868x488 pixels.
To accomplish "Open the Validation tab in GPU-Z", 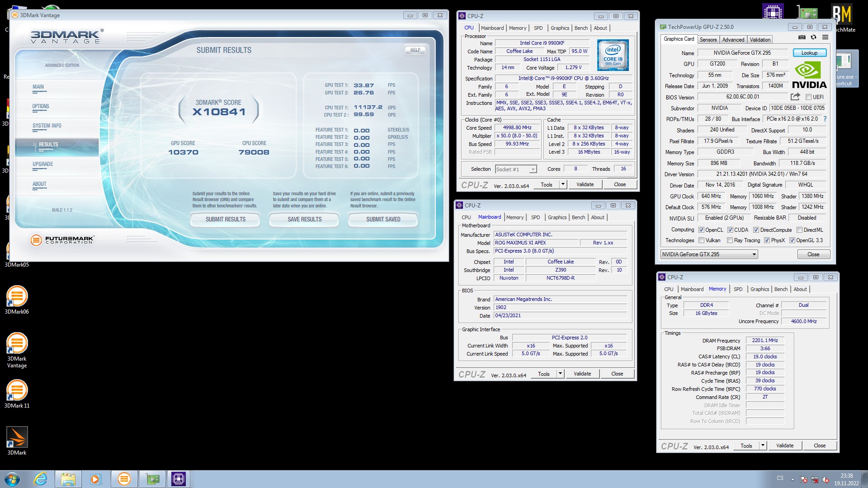I will [760, 40].
